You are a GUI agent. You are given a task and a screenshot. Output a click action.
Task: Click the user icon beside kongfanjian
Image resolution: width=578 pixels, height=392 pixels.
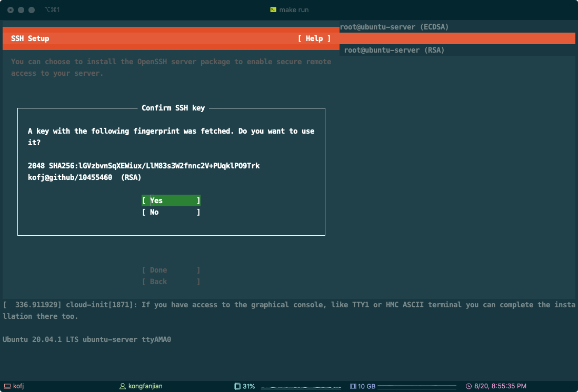point(123,386)
